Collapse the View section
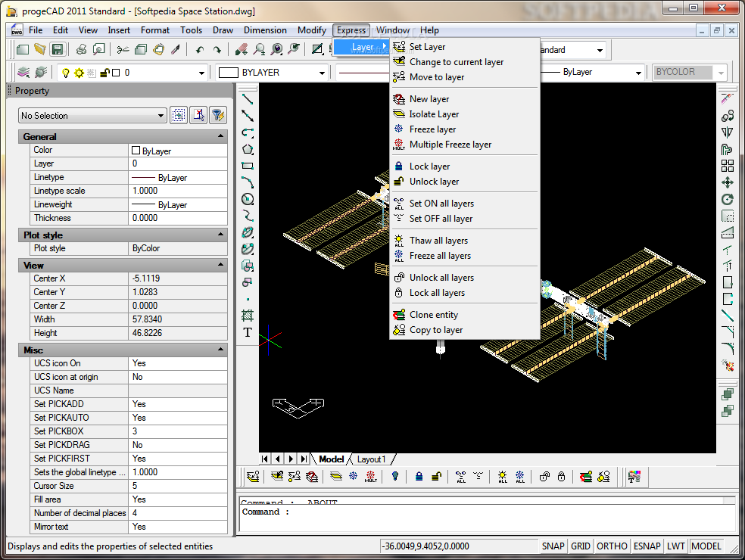Screen dimensions: 745x560 [221, 265]
